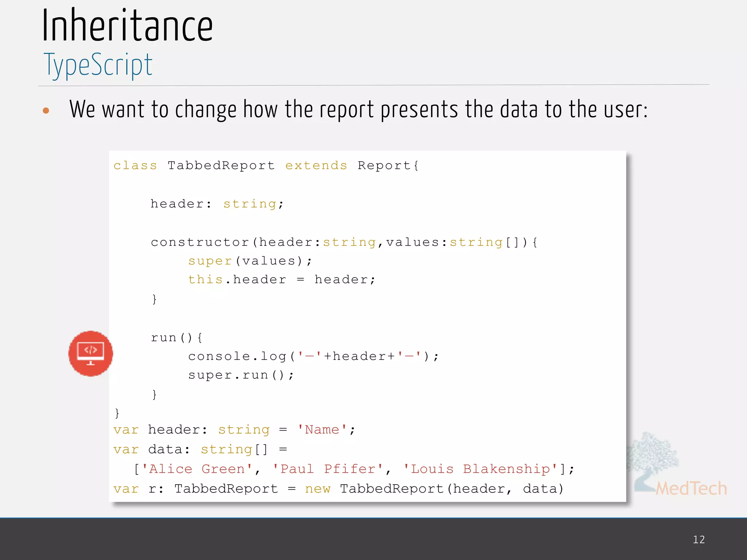Click the console.log statement line
This screenshot has width=747, height=560.
click(314, 356)
